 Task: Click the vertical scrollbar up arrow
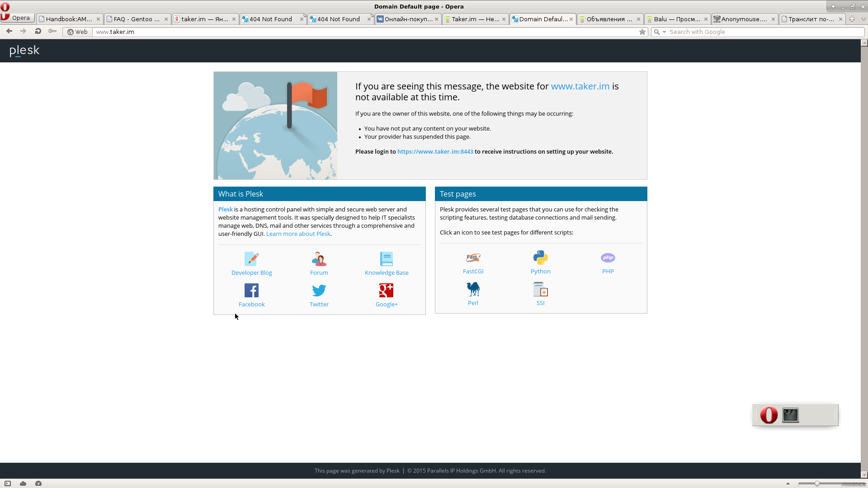click(x=864, y=43)
